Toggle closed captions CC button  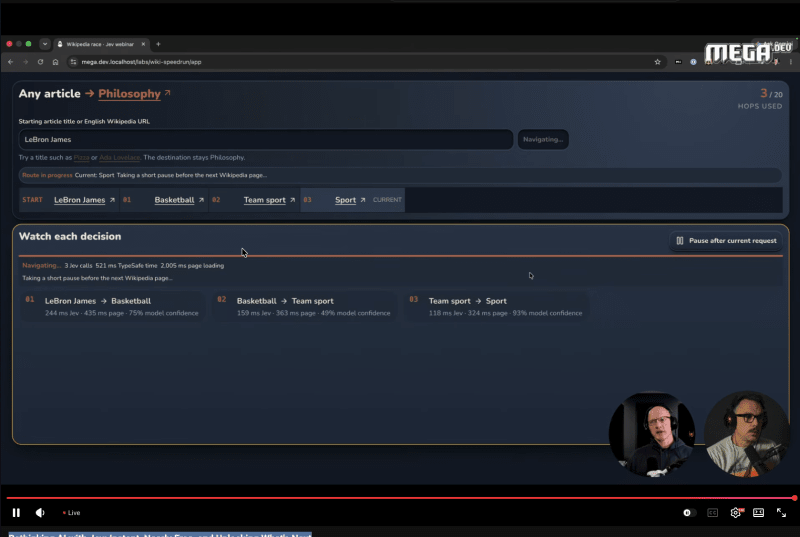tap(712, 513)
